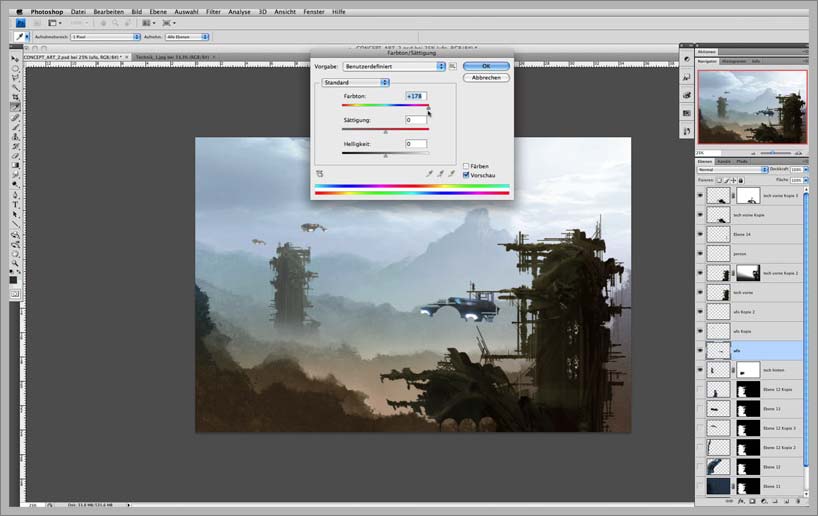This screenshot has width=818, height=516.
Task: Click lock all icon in Layers panel
Action: 741,180
